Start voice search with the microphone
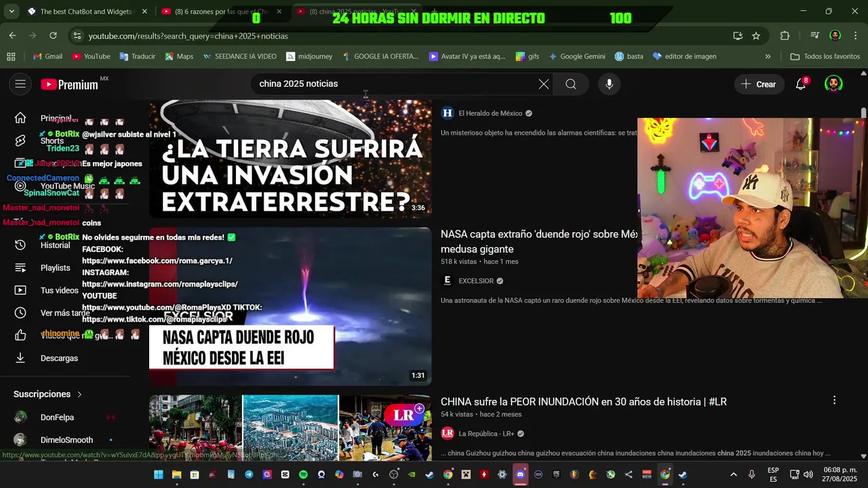Viewport: 868px width, 488px height. click(609, 84)
